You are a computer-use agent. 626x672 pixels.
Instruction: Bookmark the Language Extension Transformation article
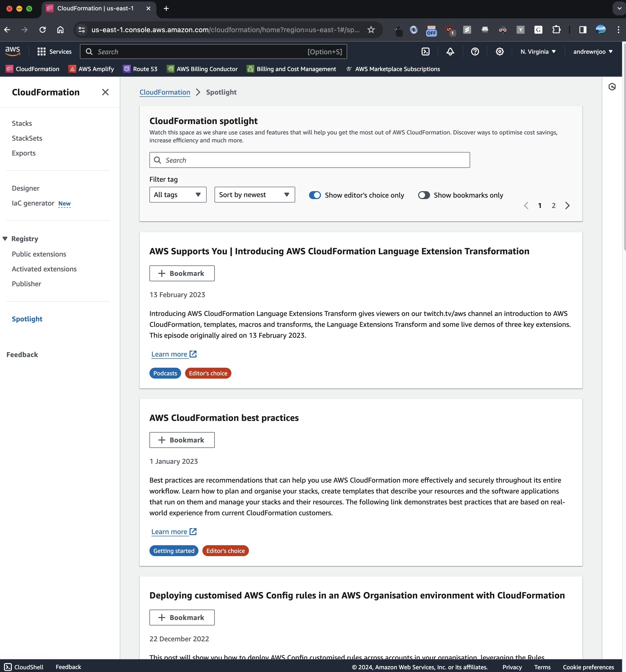pyautogui.click(x=182, y=273)
